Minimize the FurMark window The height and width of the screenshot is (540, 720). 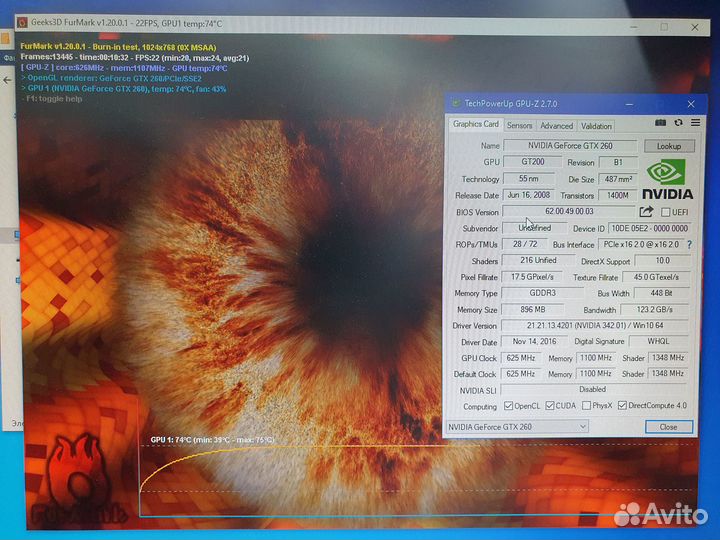pos(634,27)
